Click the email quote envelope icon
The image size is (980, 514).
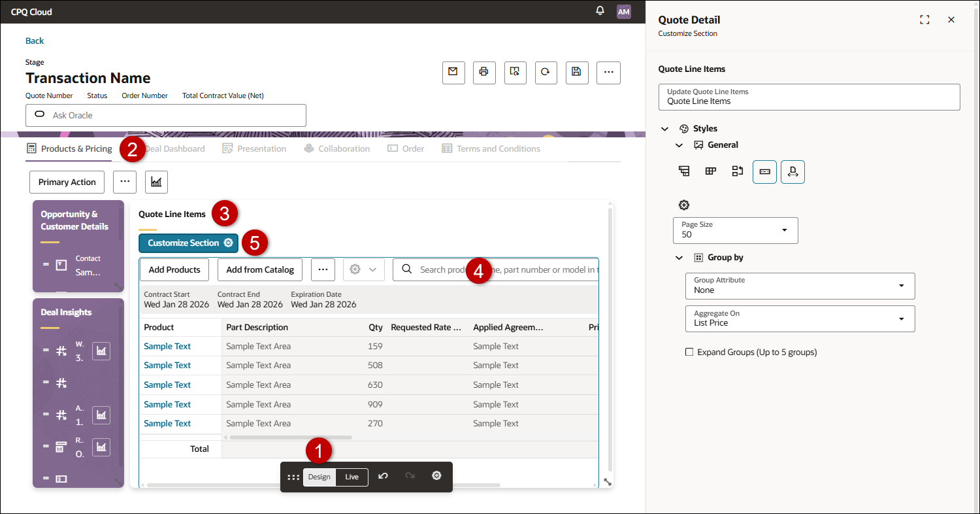[x=453, y=73]
